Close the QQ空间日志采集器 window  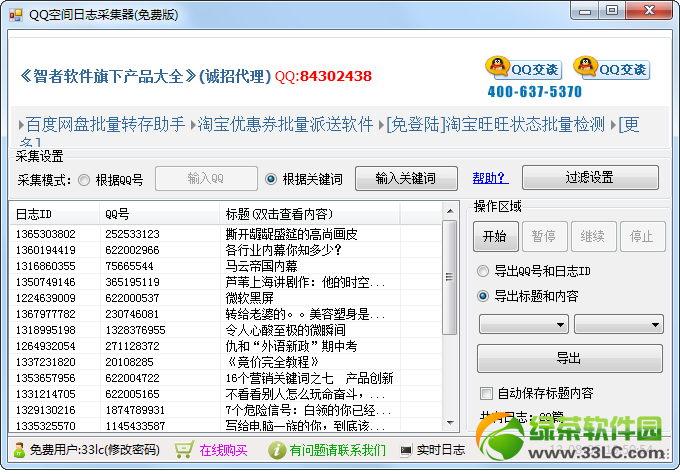click(x=649, y=10)
